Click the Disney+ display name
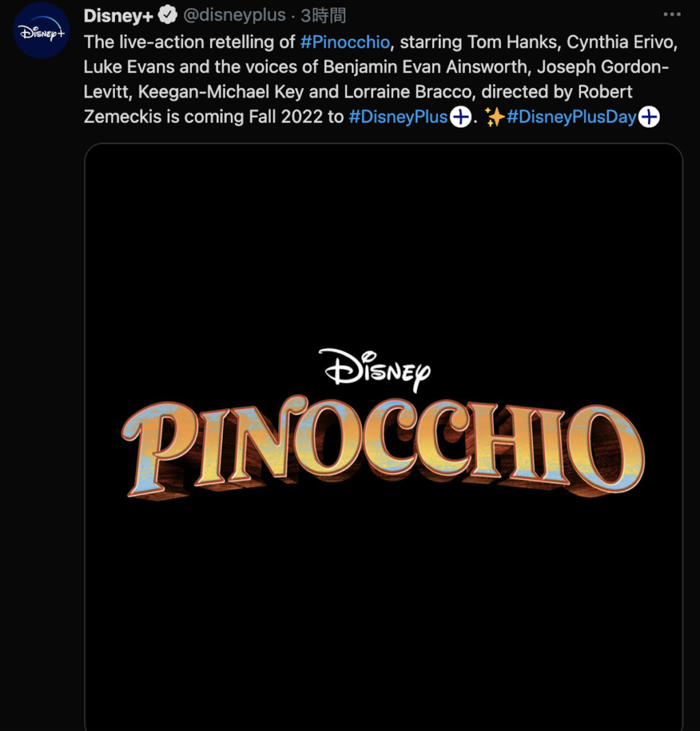700x731 pixels. click(x=118, y=15)
